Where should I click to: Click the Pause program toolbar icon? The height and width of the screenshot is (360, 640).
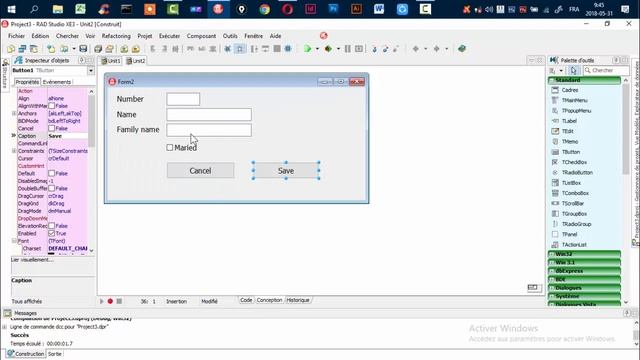click(347, 49)
